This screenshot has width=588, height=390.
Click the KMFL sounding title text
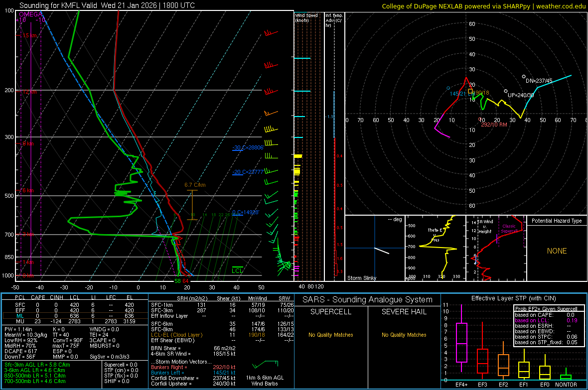[107, 5]
